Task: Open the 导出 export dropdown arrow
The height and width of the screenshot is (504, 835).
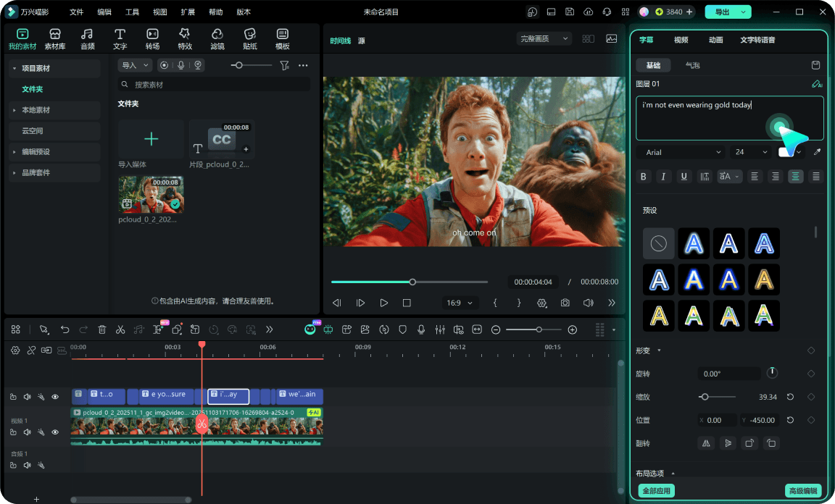Action: [744, 12]
